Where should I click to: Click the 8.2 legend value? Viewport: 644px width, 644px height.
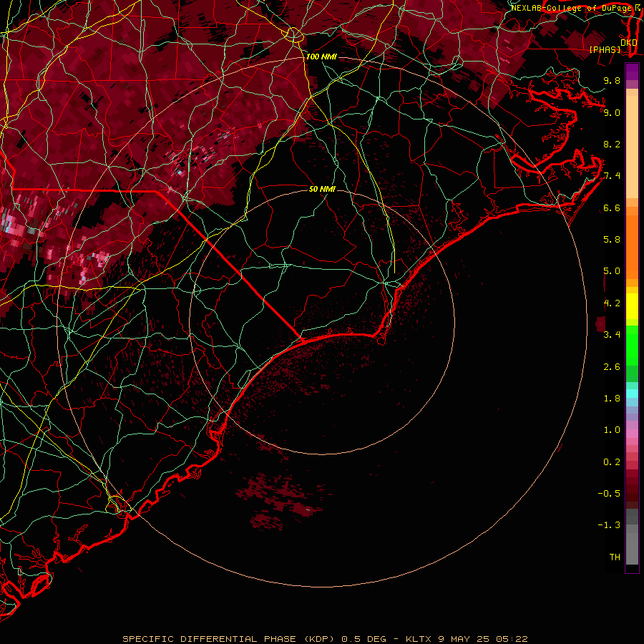(x=612, y=144)
